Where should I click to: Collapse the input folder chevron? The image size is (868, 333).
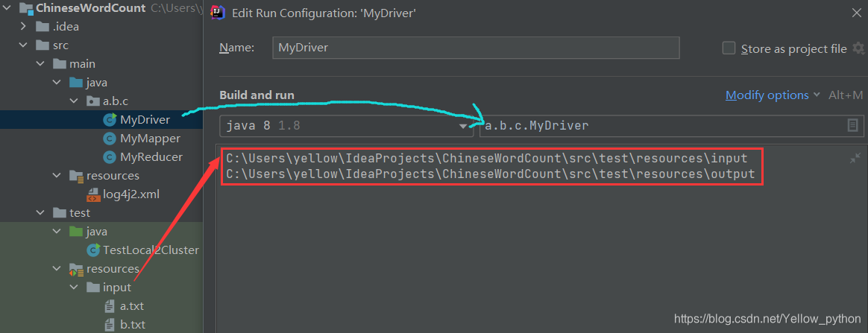point(74,288)
